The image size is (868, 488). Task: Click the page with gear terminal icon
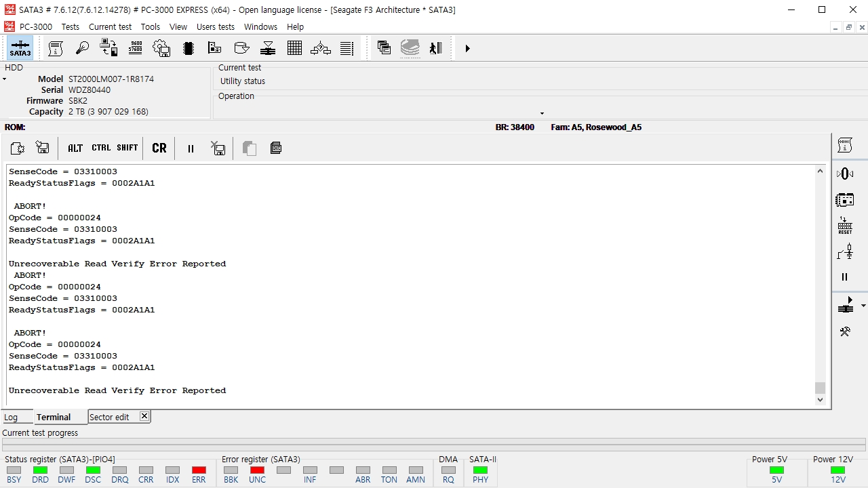click(18, 148)
